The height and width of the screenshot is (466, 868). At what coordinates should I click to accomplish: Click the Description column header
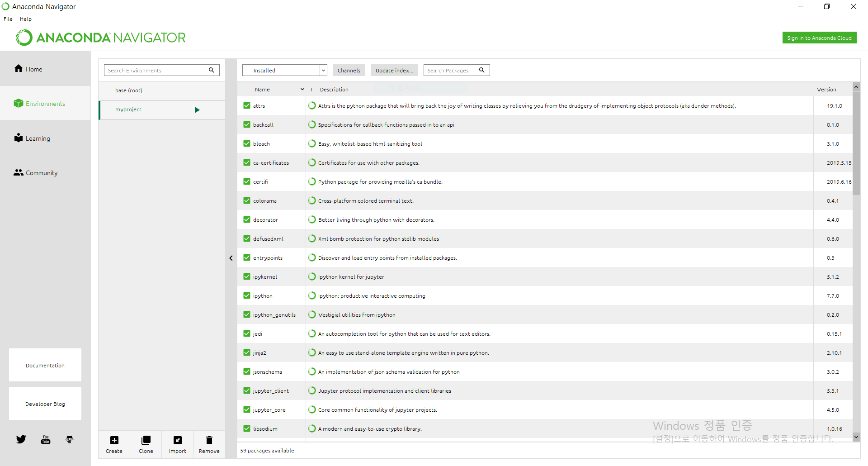coord(334,90)
